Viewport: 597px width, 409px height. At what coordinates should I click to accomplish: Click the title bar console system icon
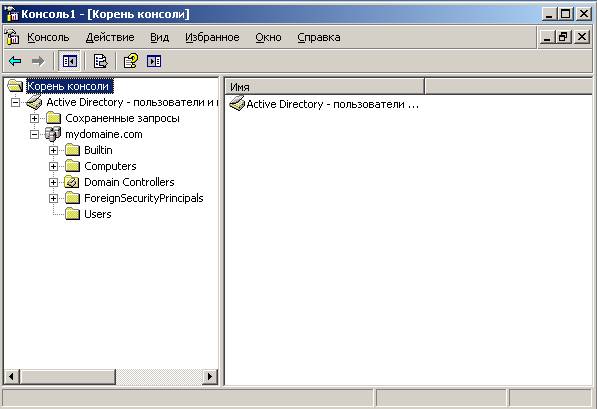11,14
